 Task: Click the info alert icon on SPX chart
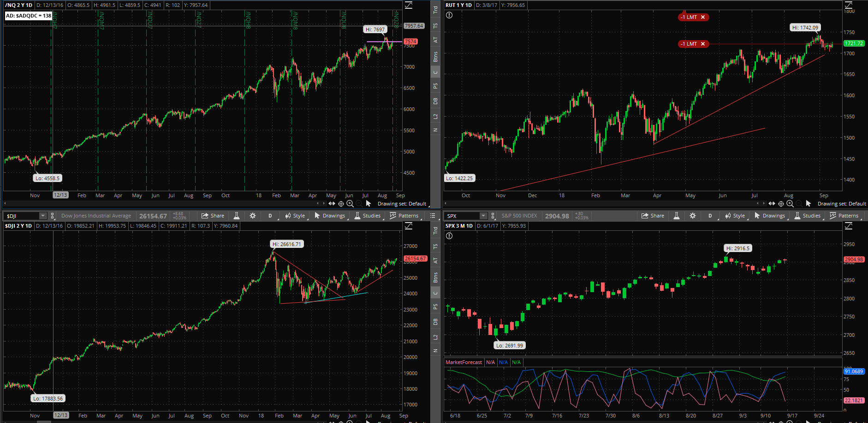(x=450, y=236)
